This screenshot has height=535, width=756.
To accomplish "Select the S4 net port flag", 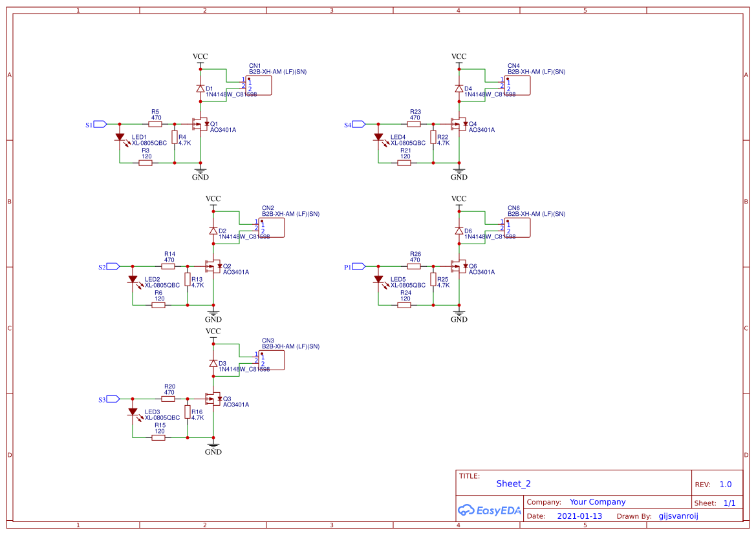I will click(x=359, y=124).
